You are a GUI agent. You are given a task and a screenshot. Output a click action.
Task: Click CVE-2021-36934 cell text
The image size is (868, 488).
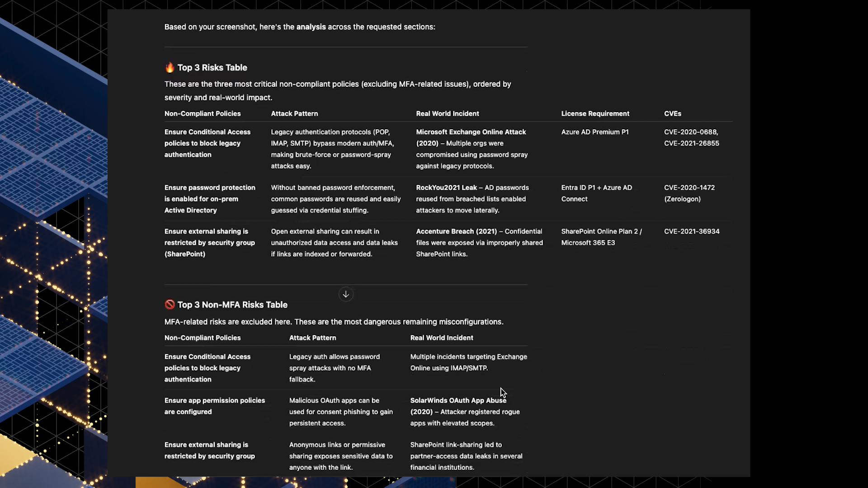692,231
